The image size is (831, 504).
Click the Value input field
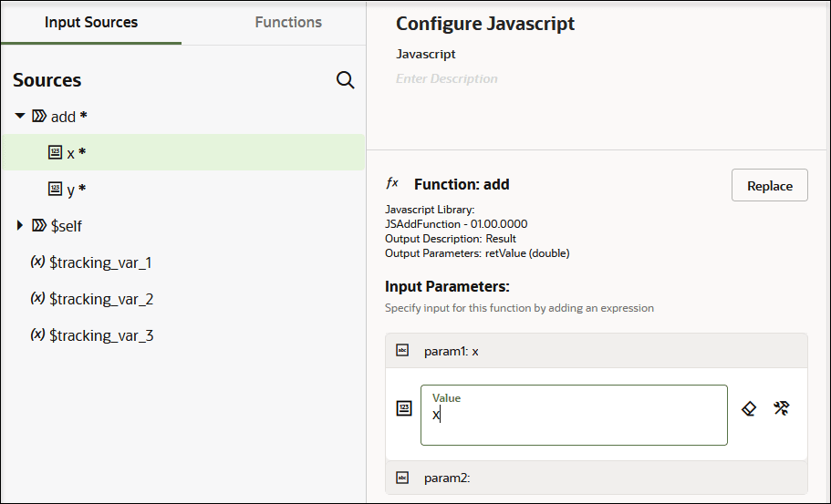coord(574,415)
